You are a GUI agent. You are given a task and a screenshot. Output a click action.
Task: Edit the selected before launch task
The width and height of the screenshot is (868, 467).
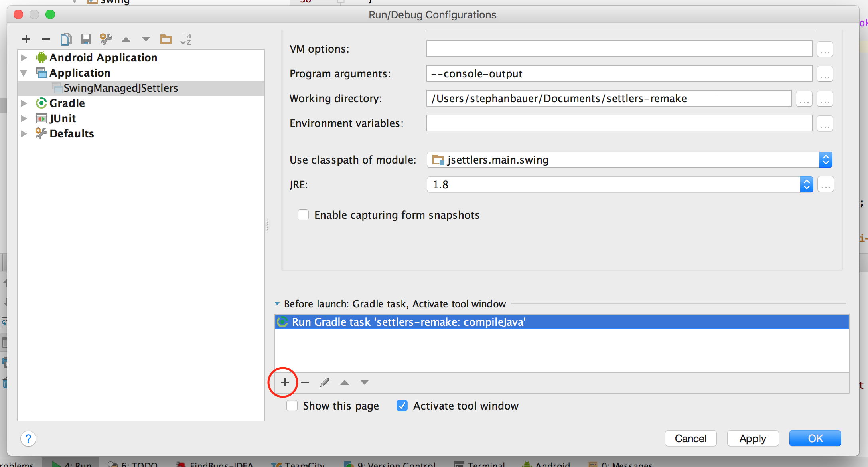(324, 382)
